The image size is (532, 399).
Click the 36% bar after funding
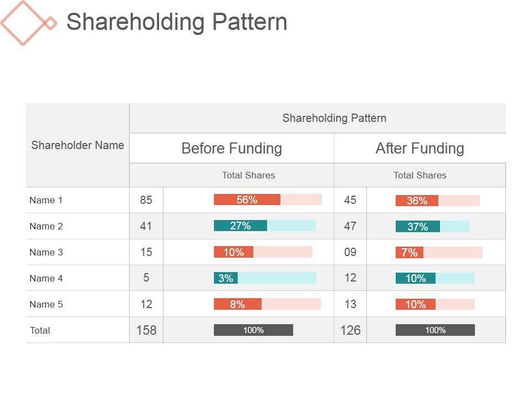click(x=417, y=201)
